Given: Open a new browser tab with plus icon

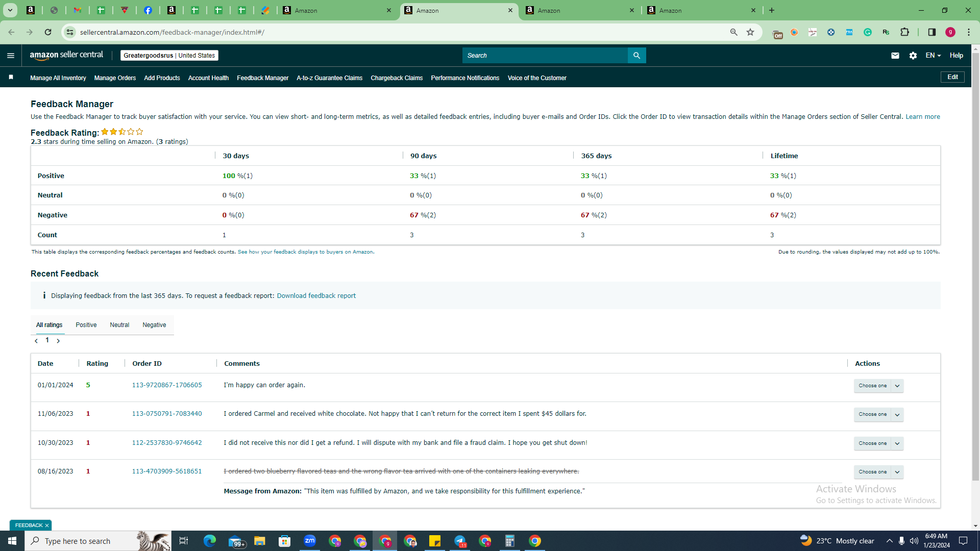Looking at the screenshot, I should click(772, 10).
